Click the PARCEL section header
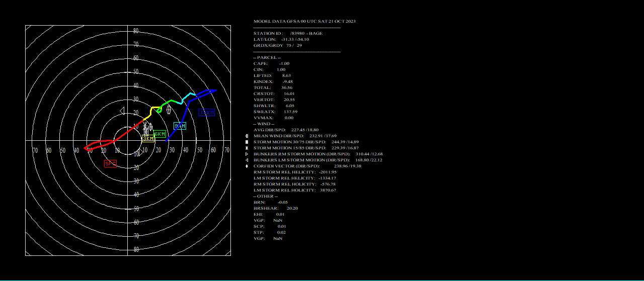 click(x=267, y=57)
